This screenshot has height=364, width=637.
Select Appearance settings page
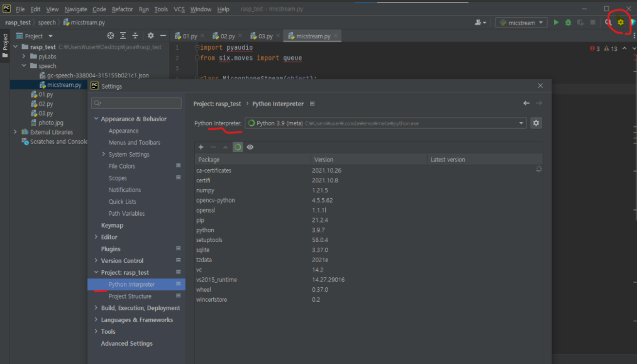(x=123, y=131)
